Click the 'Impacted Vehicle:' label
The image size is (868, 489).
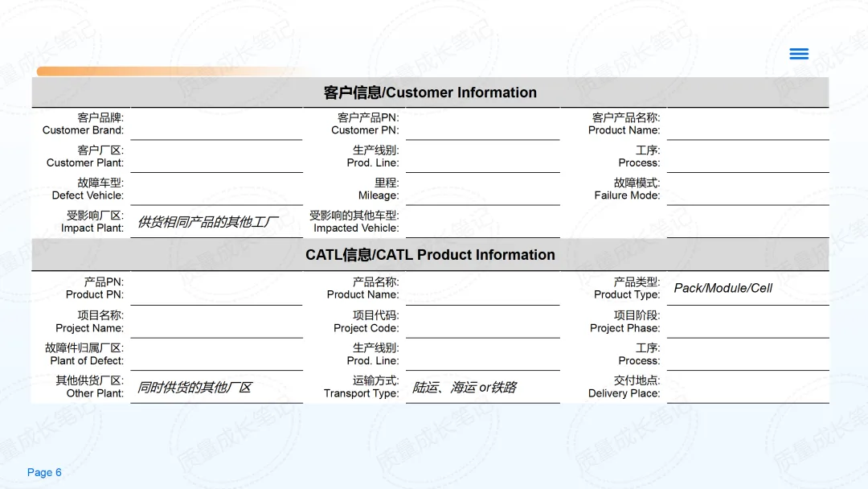(x=356, y=228)
